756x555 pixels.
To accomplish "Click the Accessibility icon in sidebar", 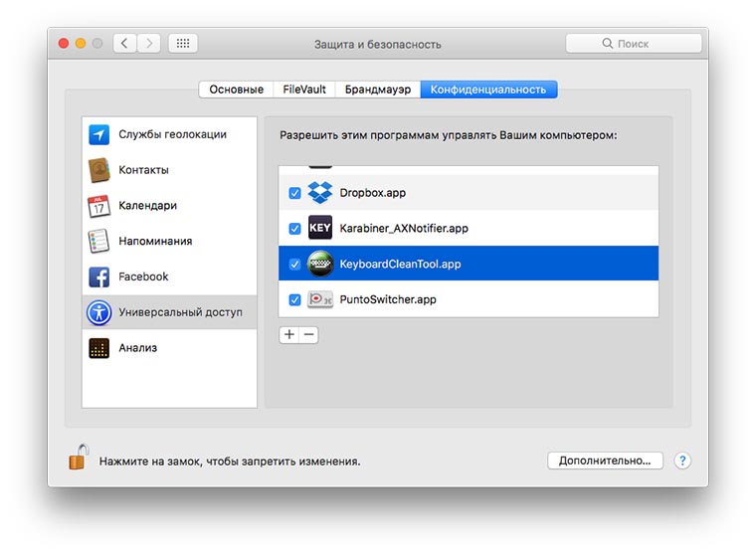I will pyautogui.click(x=98, y=312).
